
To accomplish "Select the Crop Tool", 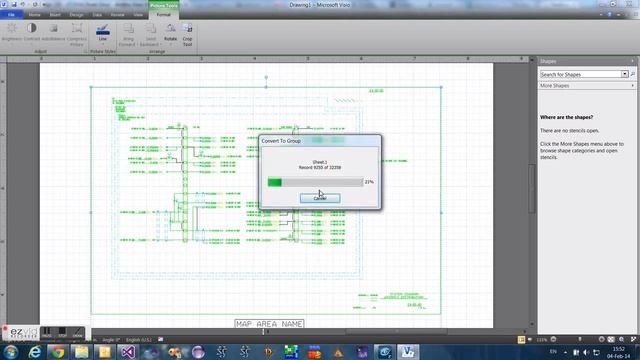I will 187,34.
